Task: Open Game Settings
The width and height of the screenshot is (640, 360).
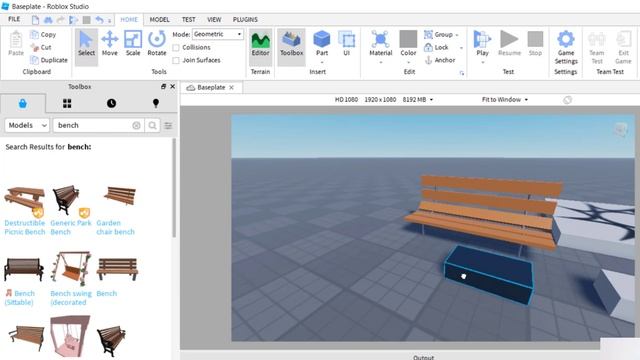Action: pyautogui.click(x=566, y=47)
